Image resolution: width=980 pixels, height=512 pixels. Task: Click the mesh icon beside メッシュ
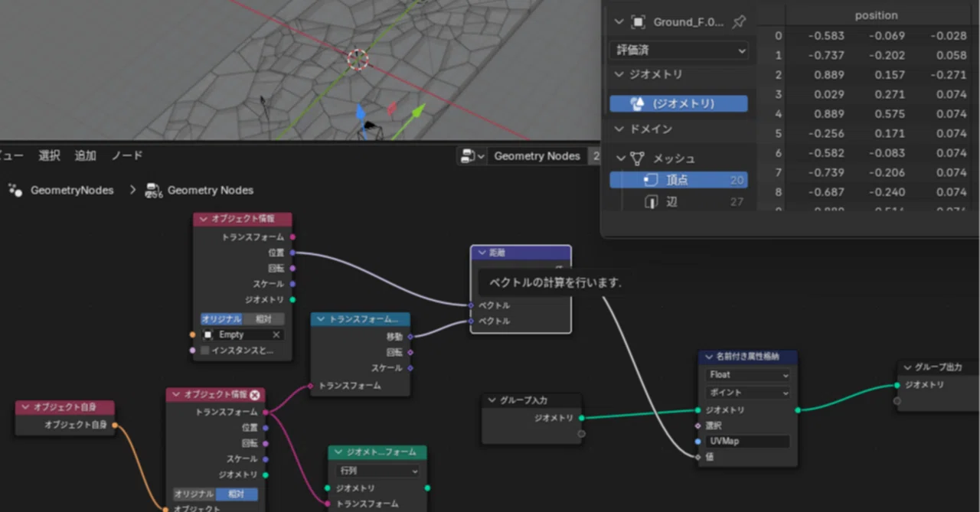[637, 158]
